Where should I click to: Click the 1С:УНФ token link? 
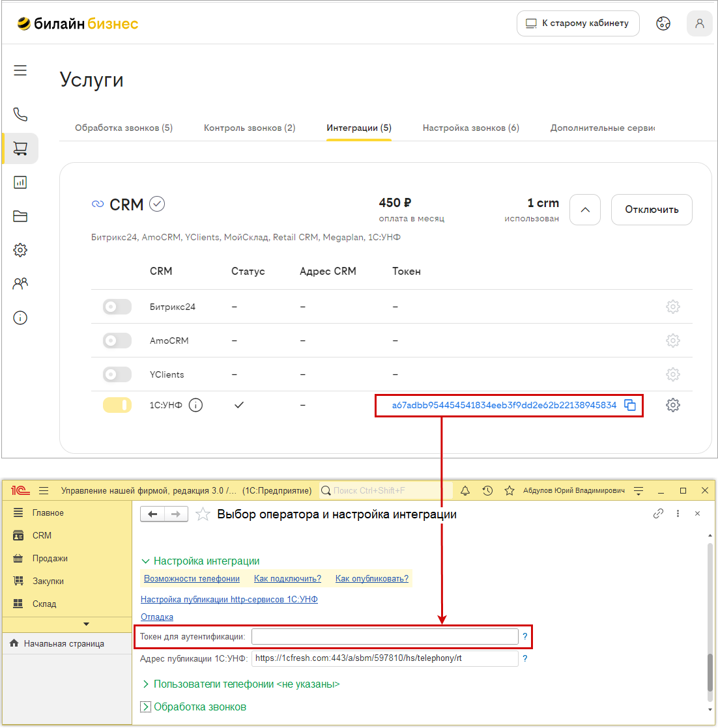click(x=504, y=405)
